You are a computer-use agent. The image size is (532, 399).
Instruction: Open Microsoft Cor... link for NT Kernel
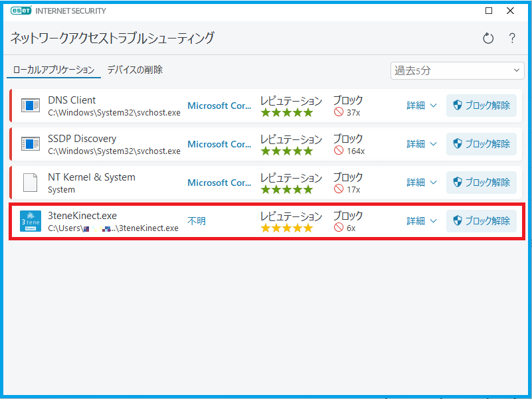[219, 183]
